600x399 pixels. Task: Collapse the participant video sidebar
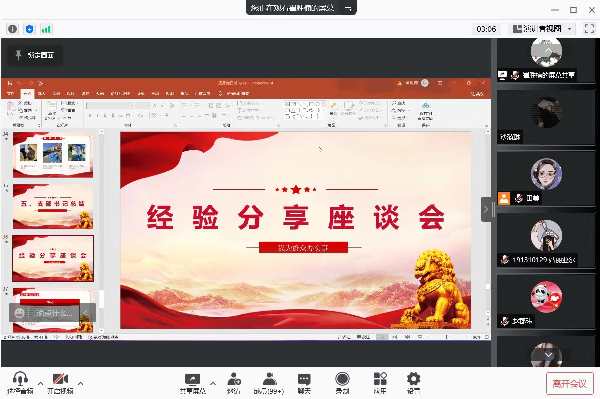(486, 209)
